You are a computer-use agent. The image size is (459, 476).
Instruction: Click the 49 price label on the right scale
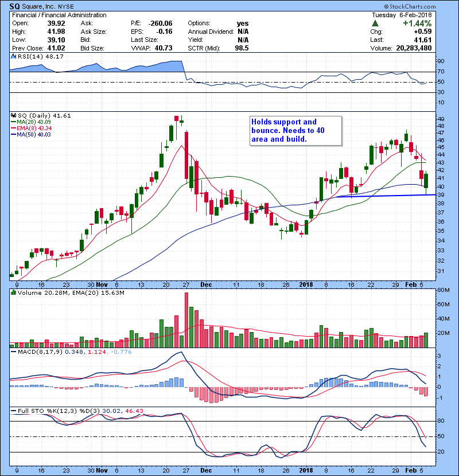click(441, 119)
